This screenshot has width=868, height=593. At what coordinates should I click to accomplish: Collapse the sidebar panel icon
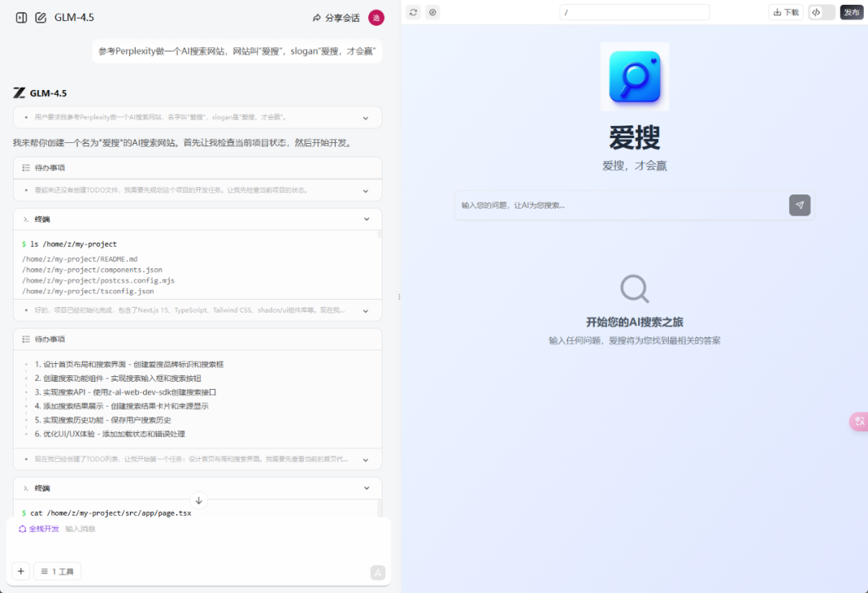21,18
